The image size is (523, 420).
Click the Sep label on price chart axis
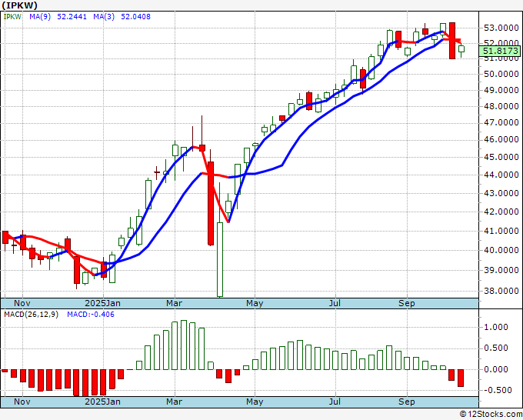pos(407,303)
